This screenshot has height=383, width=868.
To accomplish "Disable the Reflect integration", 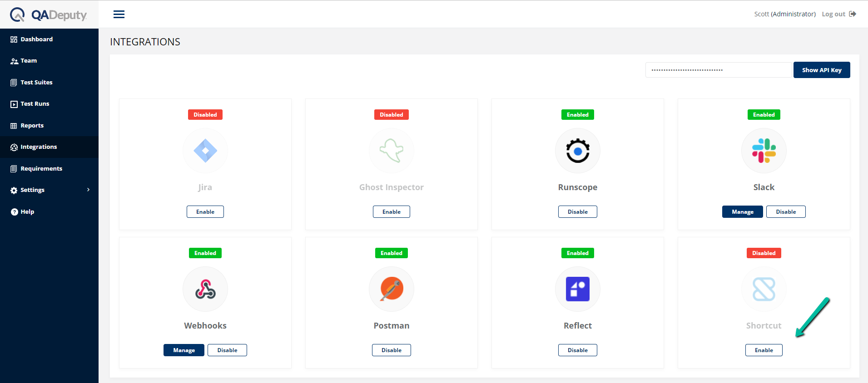I will (x=578, y=350).
